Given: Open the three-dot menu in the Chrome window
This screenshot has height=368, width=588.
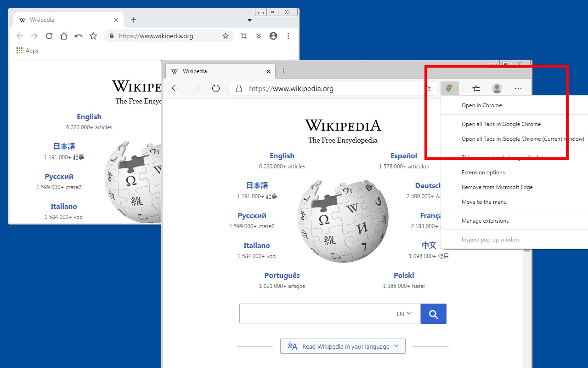Looking at the screenshot, I should pos(288,36).
